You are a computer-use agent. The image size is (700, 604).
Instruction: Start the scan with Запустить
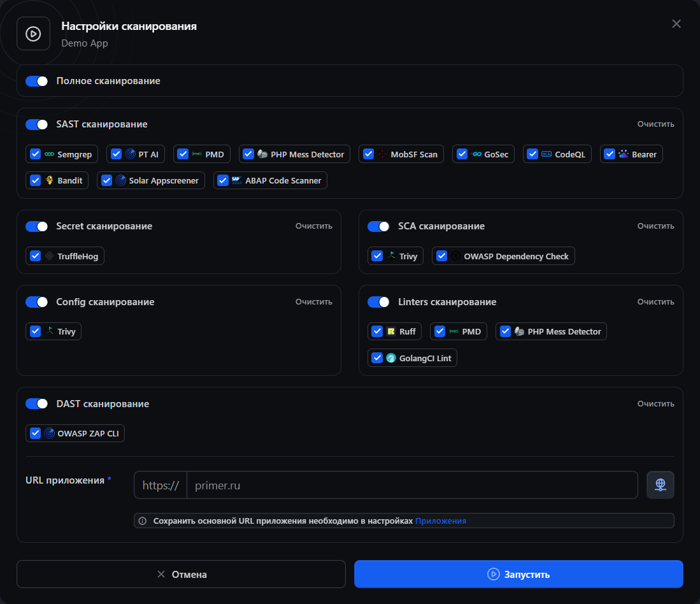point(518,574)
